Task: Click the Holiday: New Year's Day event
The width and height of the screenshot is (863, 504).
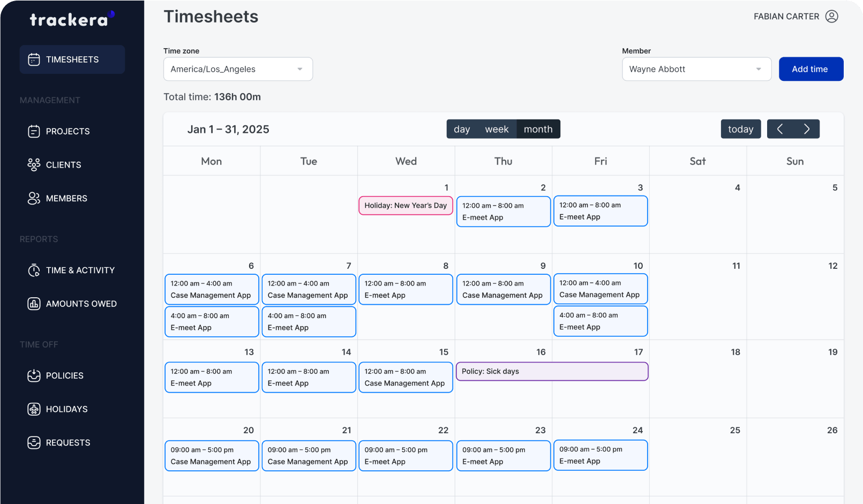Action: pos(406,205)
